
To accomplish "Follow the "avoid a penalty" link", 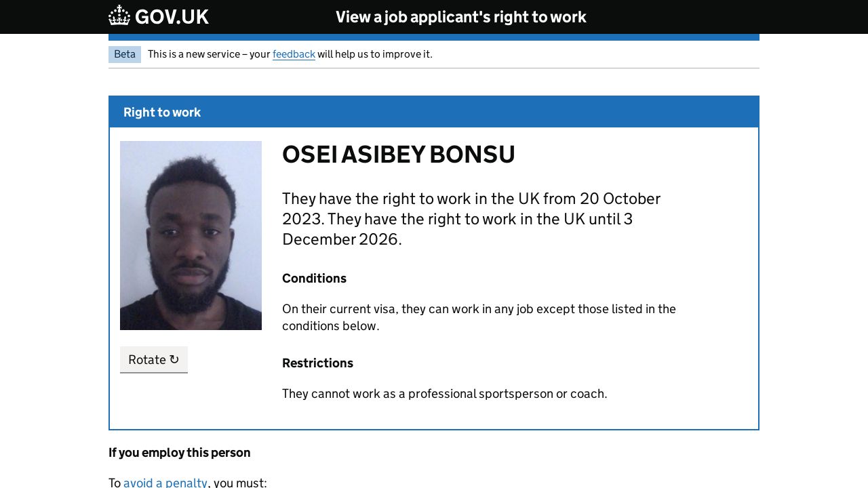I will tap(165, 483).
